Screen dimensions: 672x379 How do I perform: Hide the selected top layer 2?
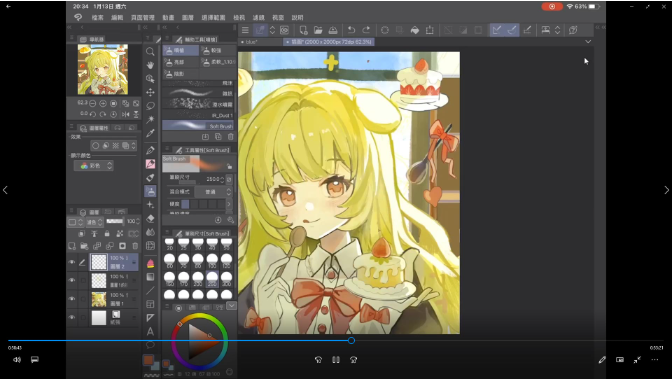[72, 262]
